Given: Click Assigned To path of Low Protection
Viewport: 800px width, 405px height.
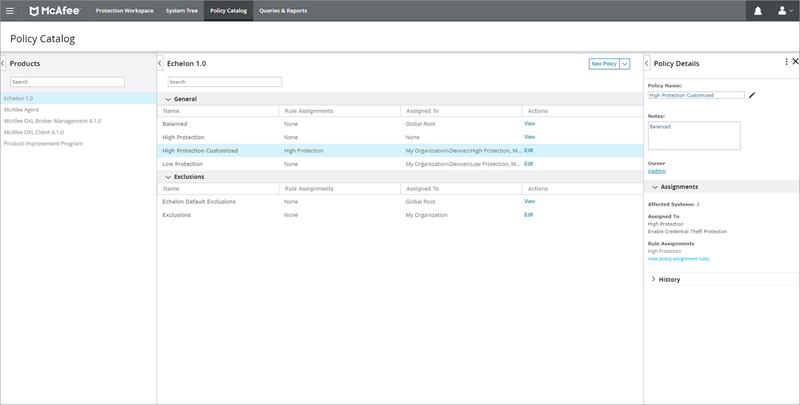Looking at the screenshot, I should point(464,164).
